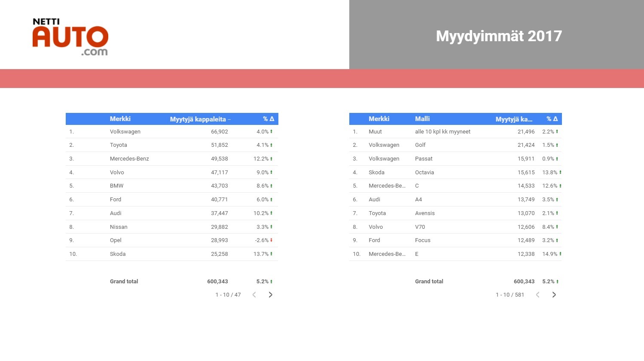This screenshot has width=644, height=361.
Task: Click the red down arrow in Opel row
Action: pos(272,240)
